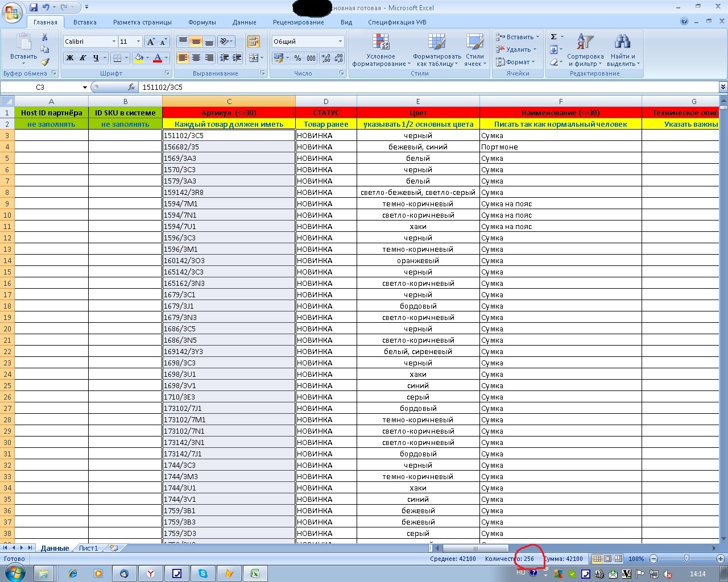Open the Excel help question mark
The height and width of the screenshot is (582, 728).
684,22
